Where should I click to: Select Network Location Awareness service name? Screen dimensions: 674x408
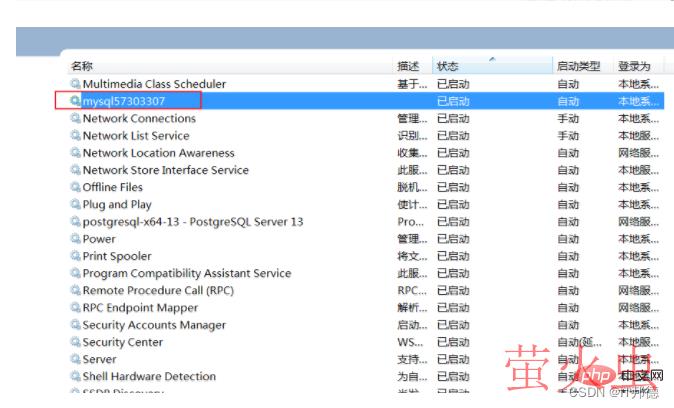(158, 153)
